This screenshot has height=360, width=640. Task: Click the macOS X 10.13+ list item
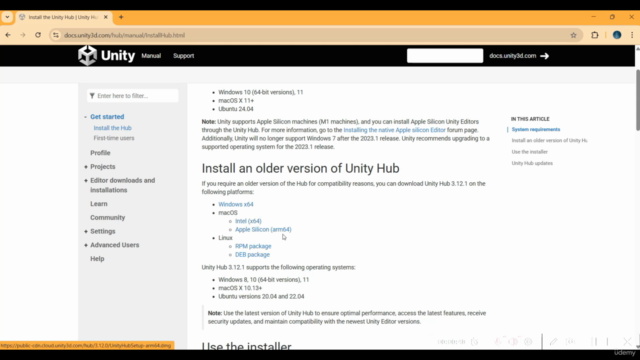[x=240, y=288]
